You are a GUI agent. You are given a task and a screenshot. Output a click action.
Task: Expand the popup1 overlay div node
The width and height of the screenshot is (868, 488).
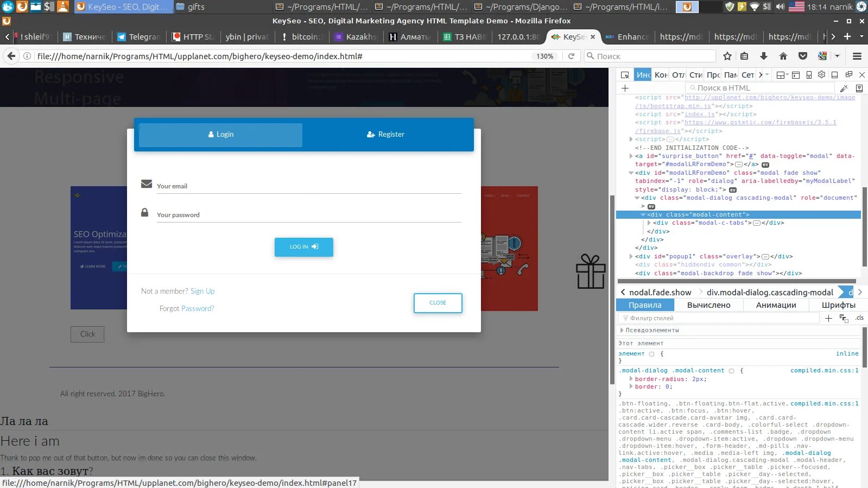pos(631,256)
